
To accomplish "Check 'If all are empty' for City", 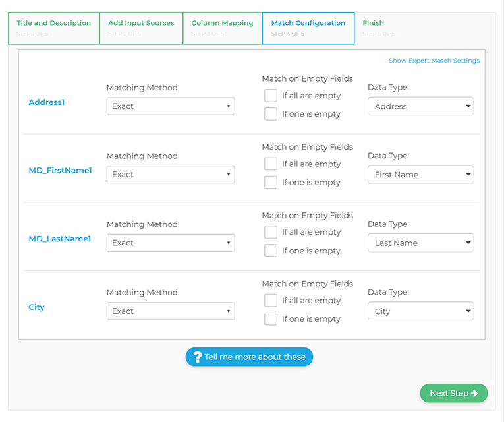I will tap(271, 301).
